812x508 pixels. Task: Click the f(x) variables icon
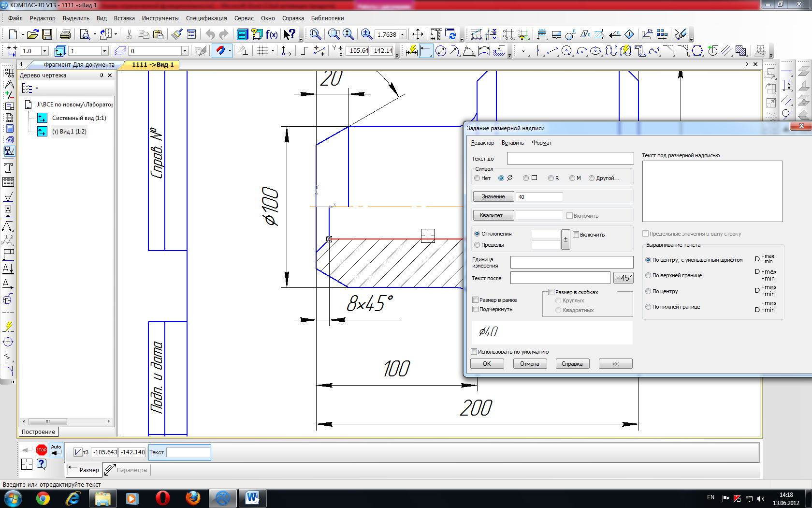coord(272,34)
